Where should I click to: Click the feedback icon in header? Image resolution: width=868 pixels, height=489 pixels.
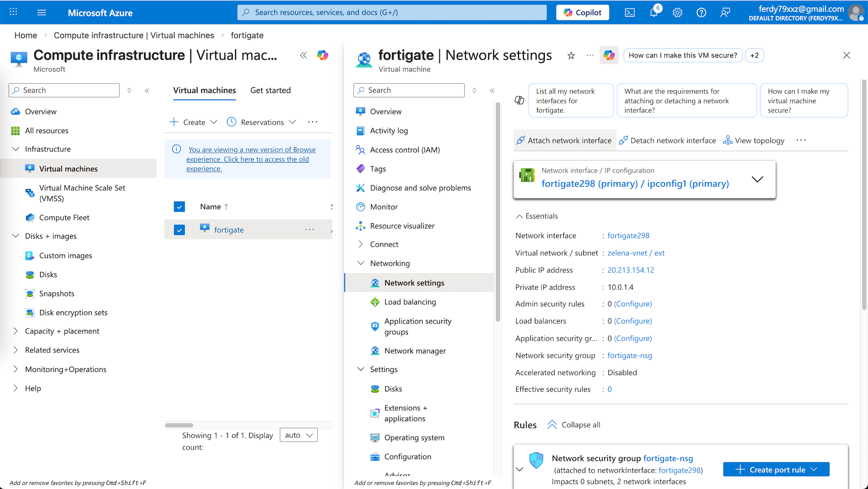pos(725,13)
